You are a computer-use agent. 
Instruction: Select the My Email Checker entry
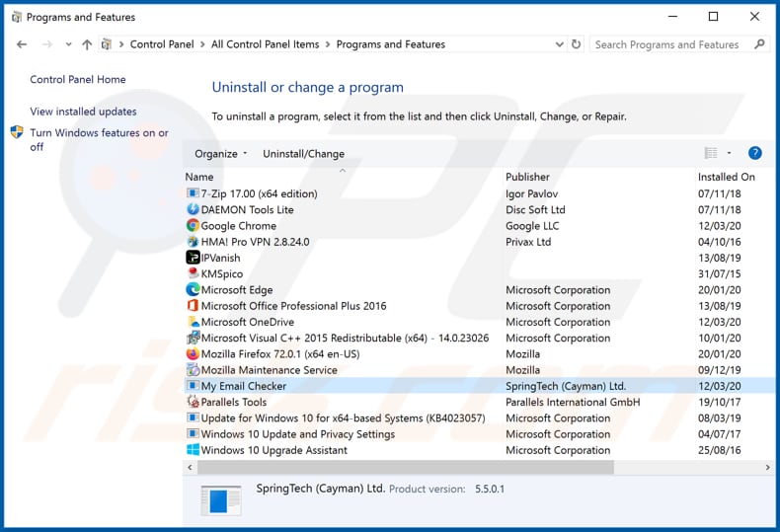244,386
